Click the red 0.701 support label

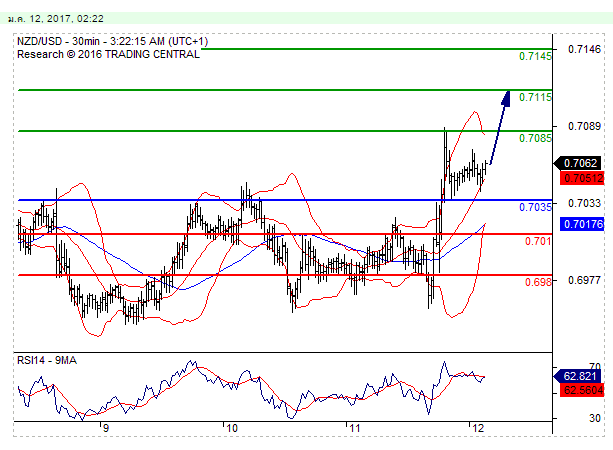pyautogui.click(x=538, y=241)
